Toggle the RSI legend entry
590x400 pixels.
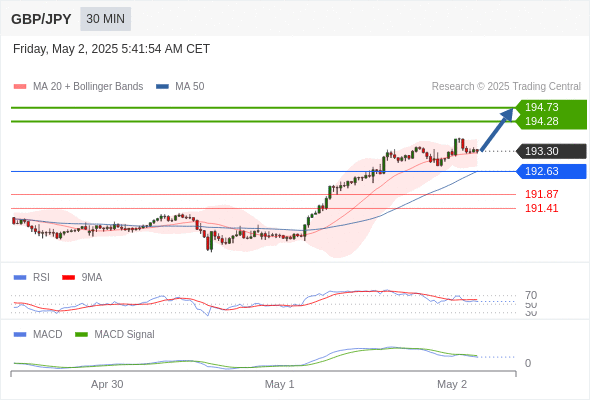(32, 277)
